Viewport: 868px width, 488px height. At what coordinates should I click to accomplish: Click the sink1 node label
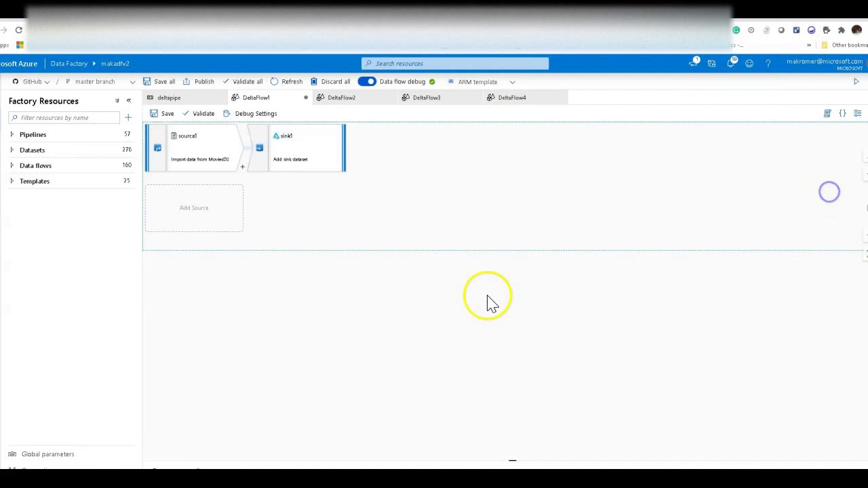pos(286,136)
